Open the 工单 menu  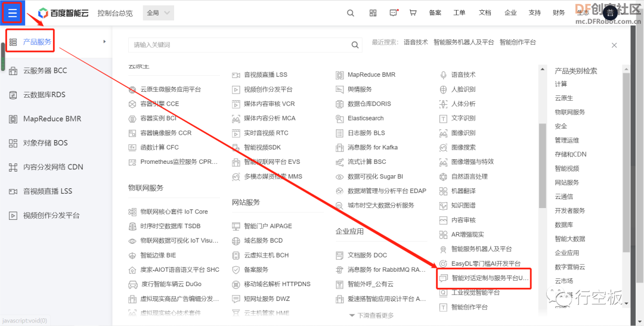[x=459, y=13]
